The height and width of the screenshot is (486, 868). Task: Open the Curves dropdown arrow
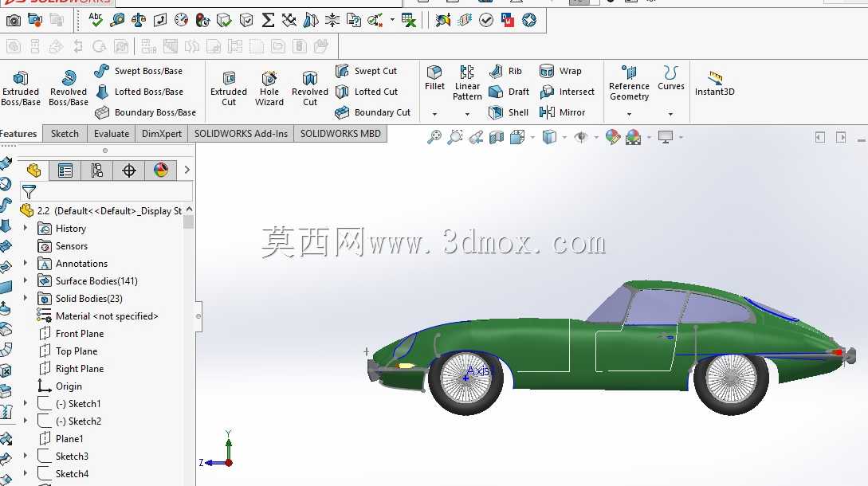coord(670,114)
